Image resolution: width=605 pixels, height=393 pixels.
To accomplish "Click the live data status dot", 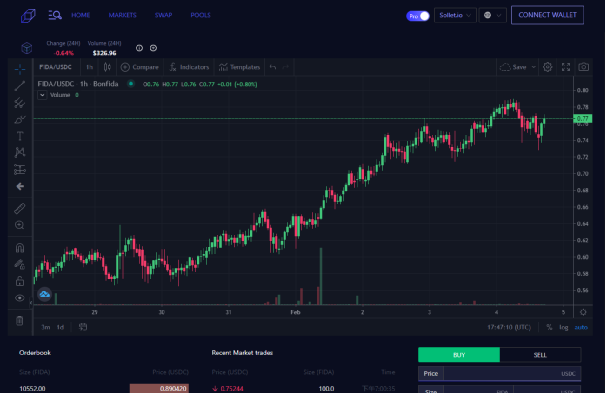I will click(131, 83).
